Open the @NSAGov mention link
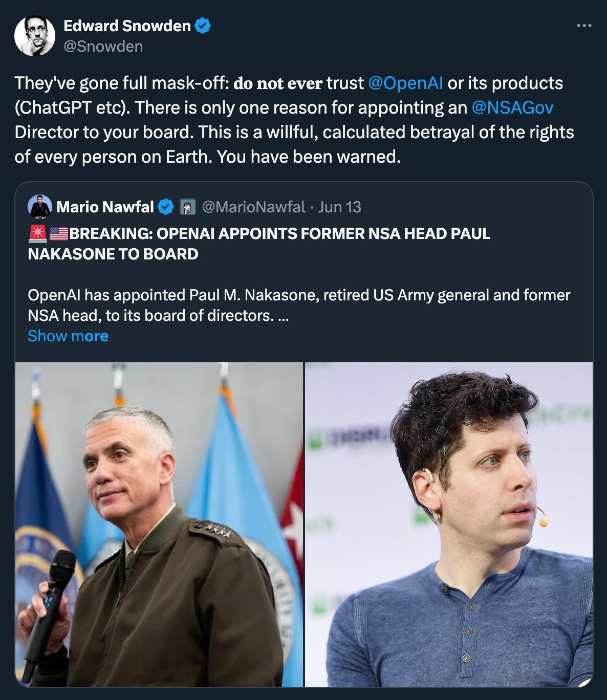607x700 pixels. [x=512, y=107]
